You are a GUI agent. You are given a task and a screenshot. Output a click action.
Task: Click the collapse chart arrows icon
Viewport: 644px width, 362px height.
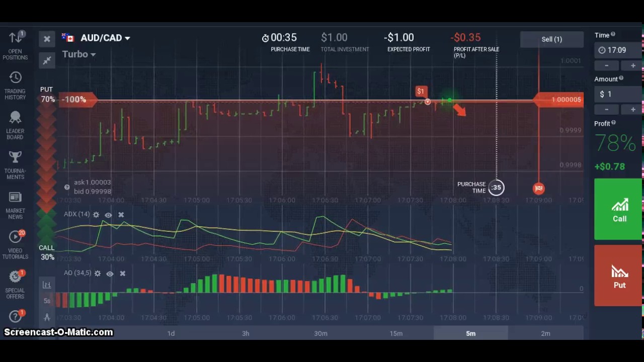tap(47, 61)
